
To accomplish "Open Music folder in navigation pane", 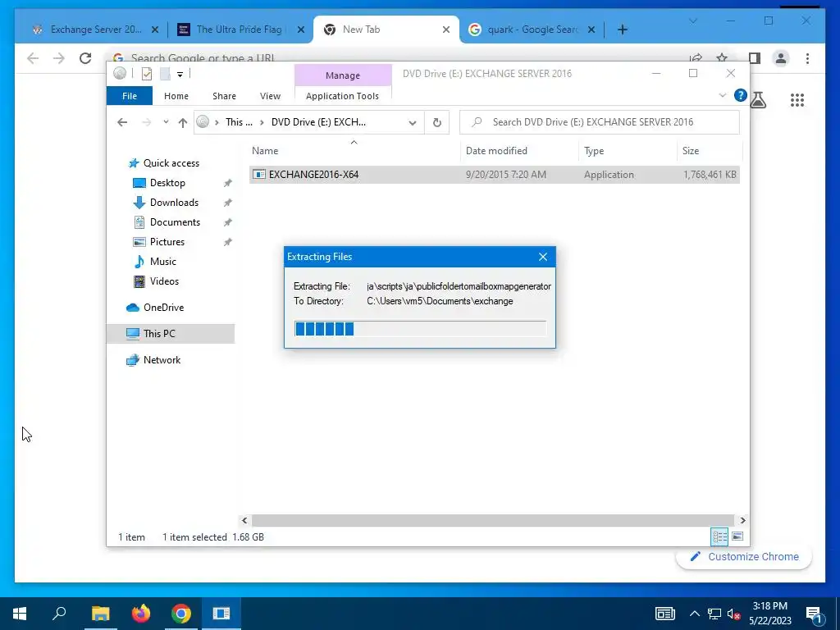I will click(x=163, y=262).
